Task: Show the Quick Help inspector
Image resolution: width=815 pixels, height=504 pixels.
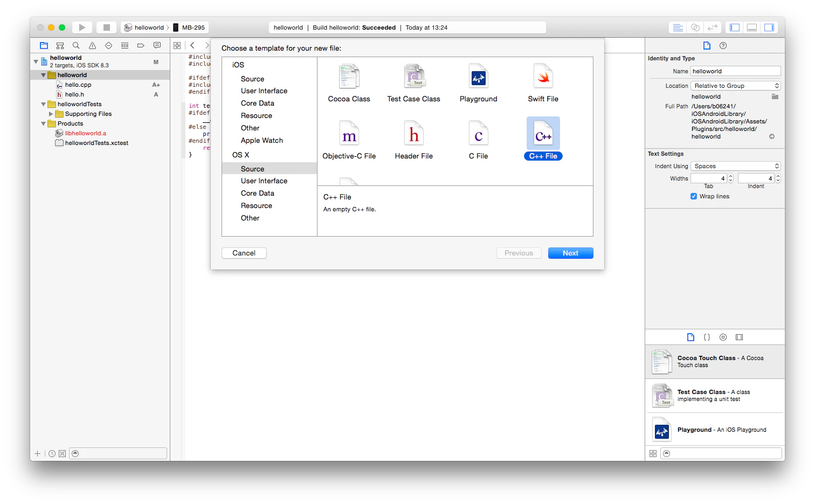Action: 723,45
